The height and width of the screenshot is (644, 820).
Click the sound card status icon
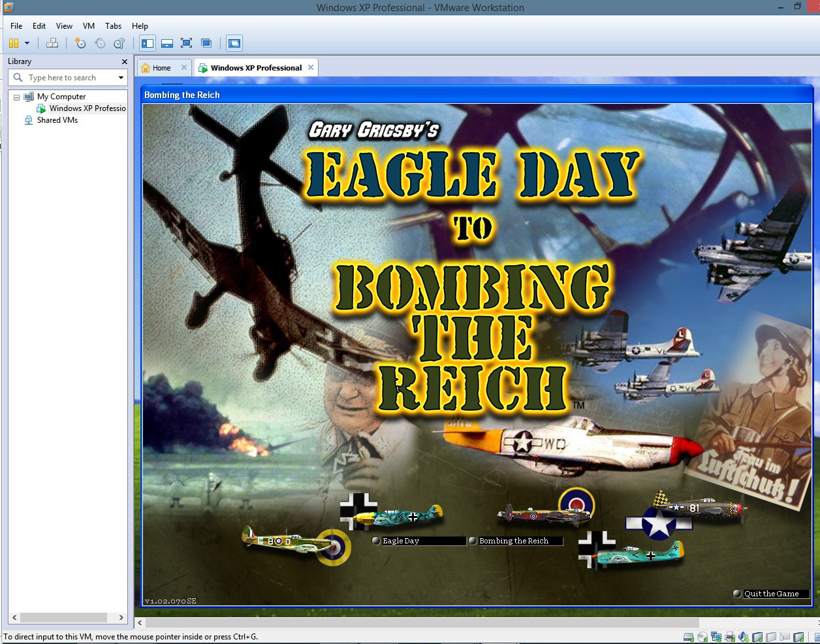coord(743,637)
